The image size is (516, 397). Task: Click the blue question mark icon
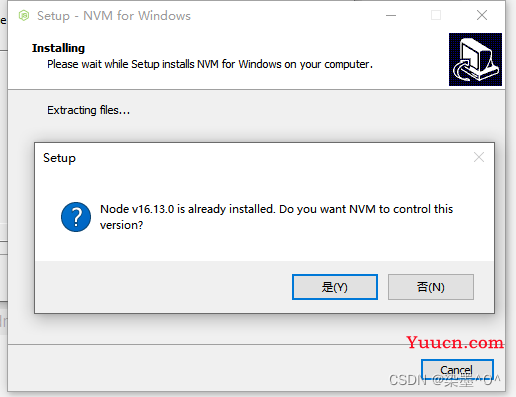click(76, 217)
